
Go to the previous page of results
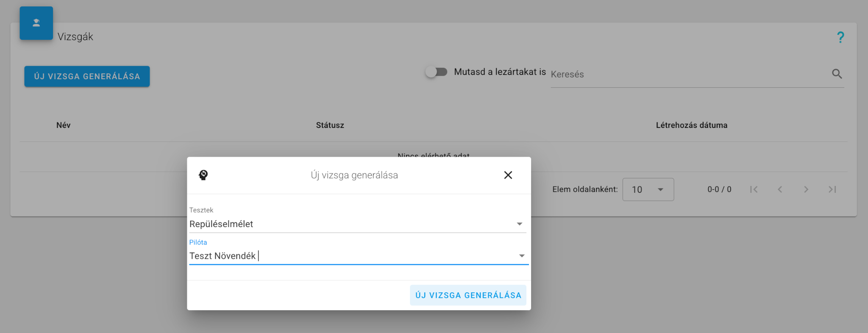[780, 189]
